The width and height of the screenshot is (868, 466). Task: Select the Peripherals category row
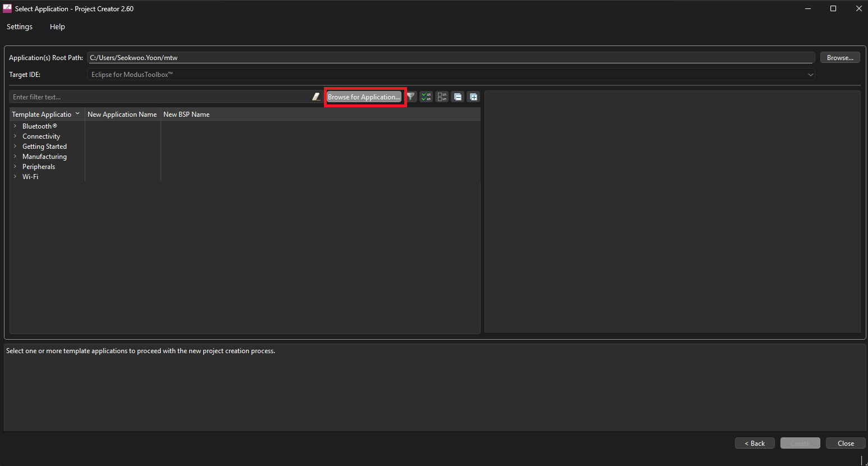pos(39,167)
